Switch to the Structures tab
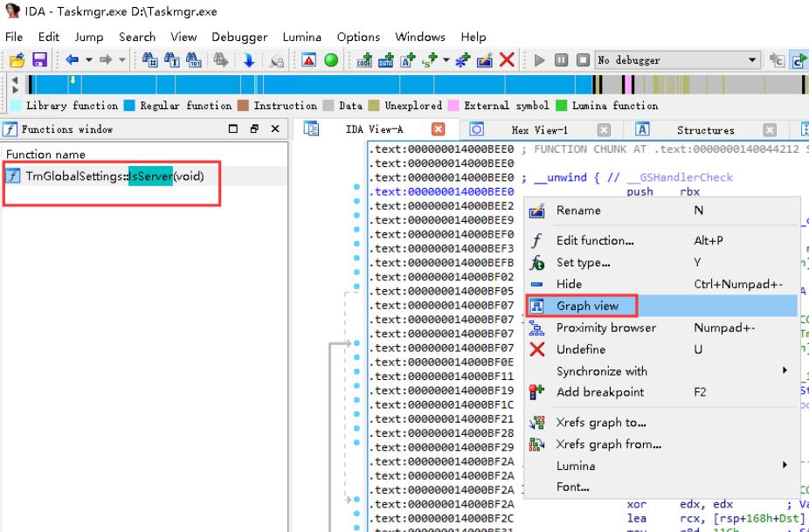The image size is (809, 532). 705,129
